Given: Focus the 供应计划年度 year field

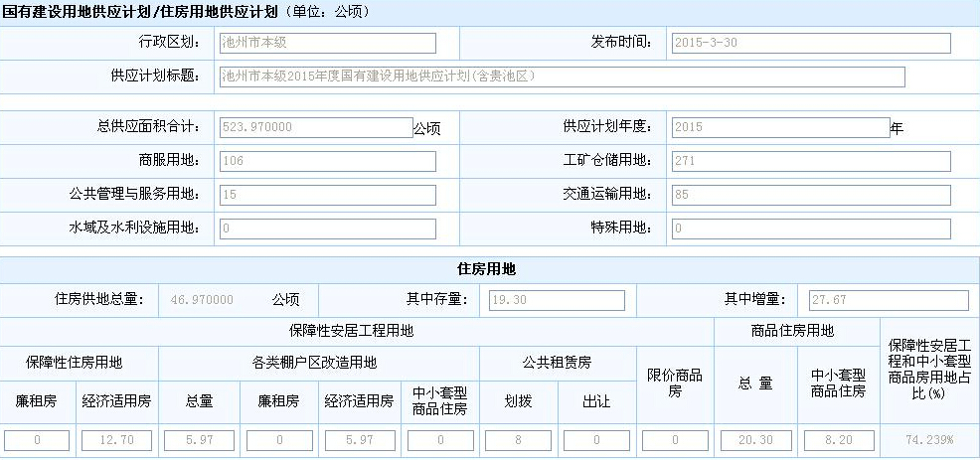Looking at the screenshot, I should tap(780, 127).
